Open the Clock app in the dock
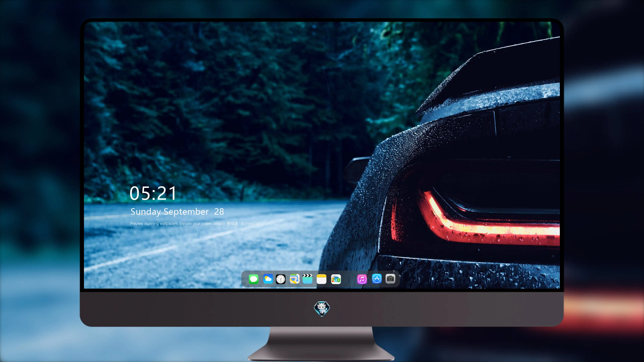Image resolution: width=644 pixels, height=362 pixels. coord(281,279)
